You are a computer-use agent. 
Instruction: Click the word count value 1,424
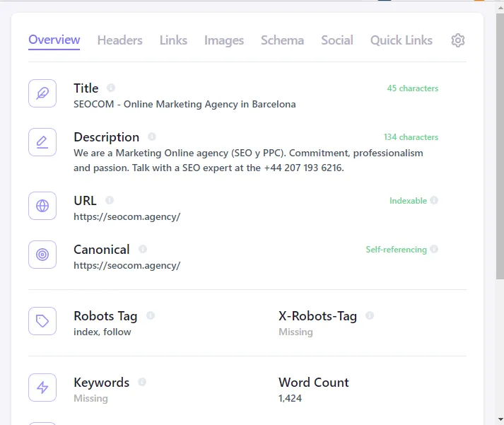coord(290,398)
